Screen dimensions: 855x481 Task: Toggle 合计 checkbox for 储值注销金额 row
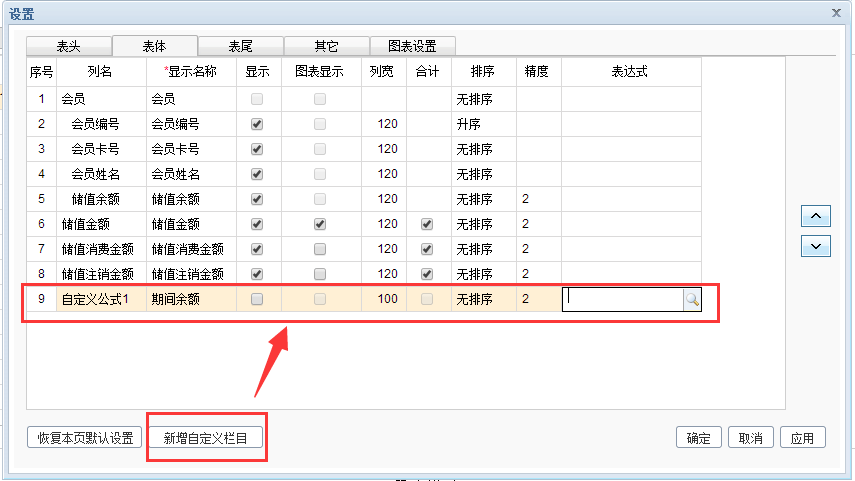[x=427, y=274]
